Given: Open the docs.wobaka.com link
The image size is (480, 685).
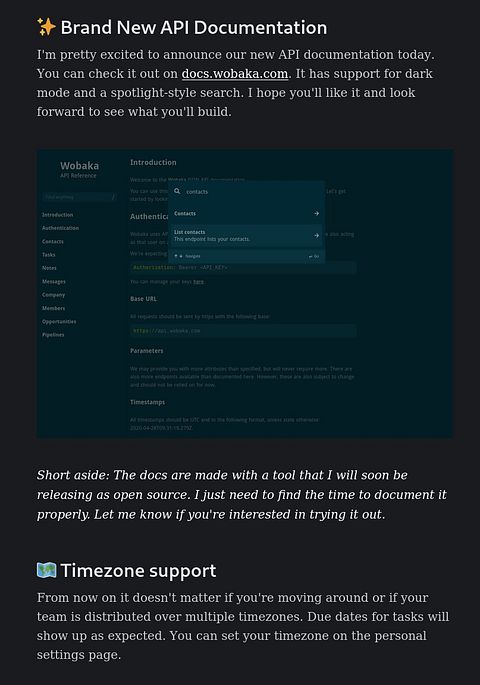Looking at the screenshot, I should click(235, 73).
